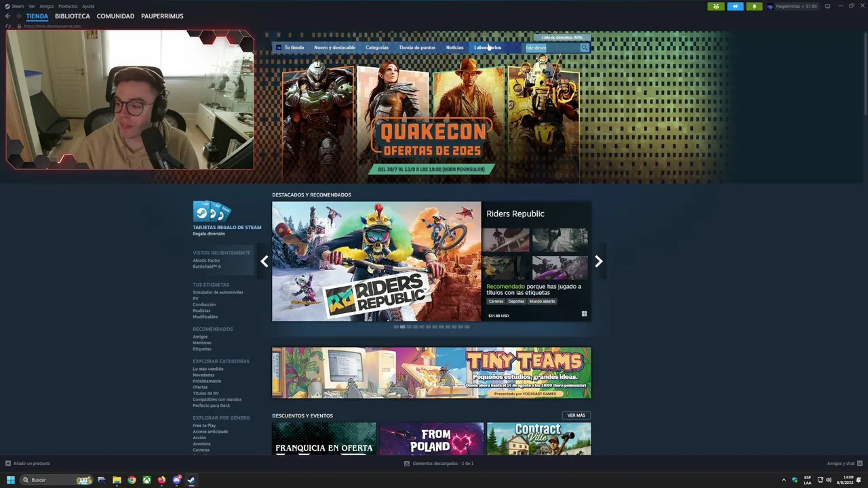
Task: Click the taskbar volume speaker icon
Action: point(829,480)
